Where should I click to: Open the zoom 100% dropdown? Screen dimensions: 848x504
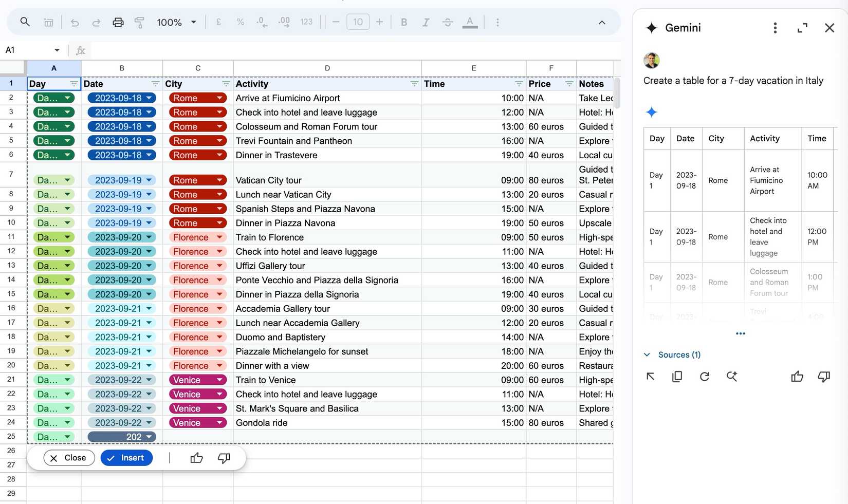(x=176, y=22)
